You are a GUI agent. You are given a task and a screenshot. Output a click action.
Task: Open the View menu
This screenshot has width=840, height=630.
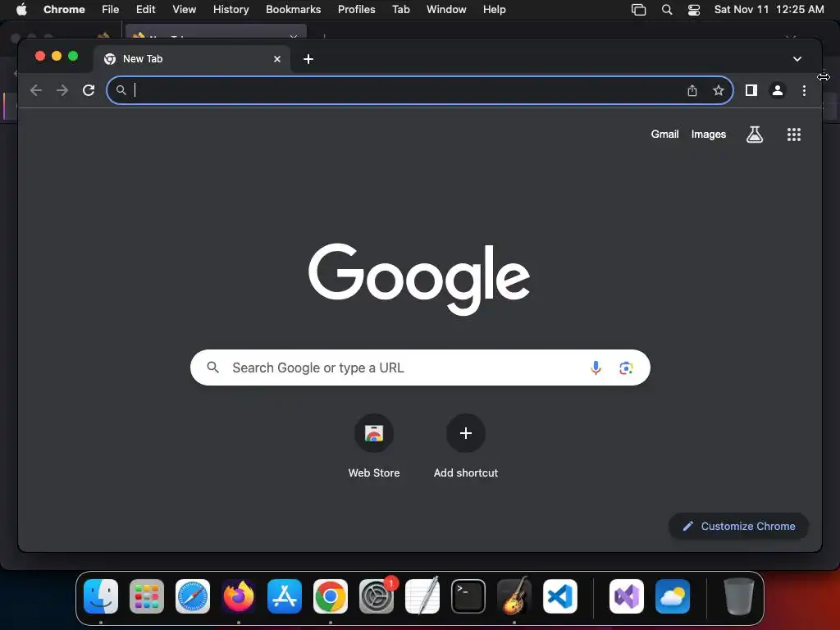pos(184,10)
